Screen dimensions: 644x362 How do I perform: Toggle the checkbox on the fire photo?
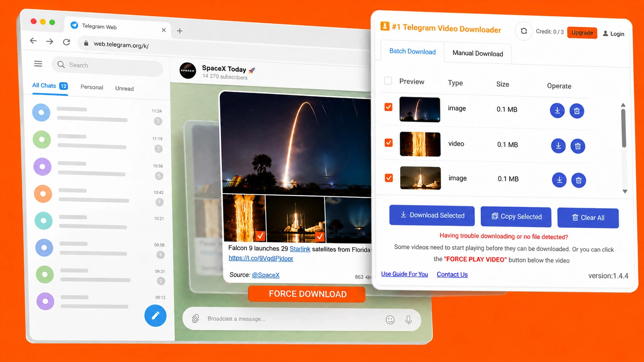point(260,235)
